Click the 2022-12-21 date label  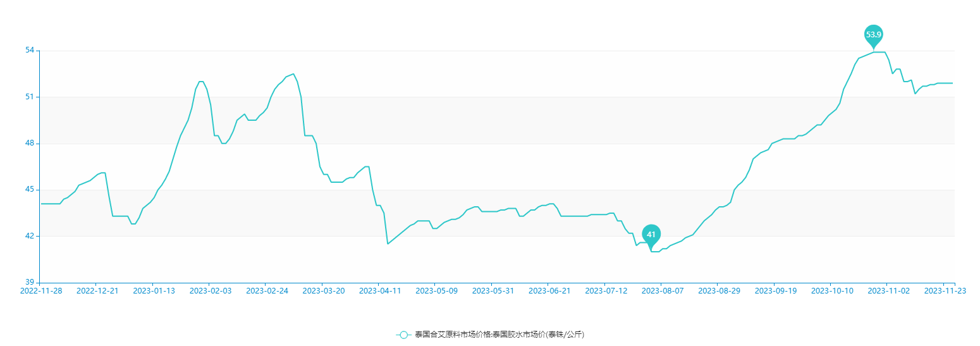(x=97, y=291)
